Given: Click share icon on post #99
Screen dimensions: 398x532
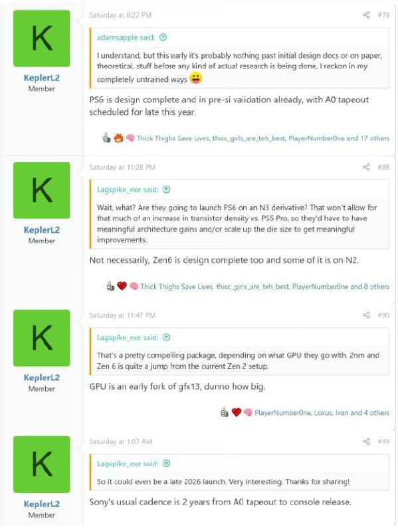Looking at the screenshot, I should (366, 442).
